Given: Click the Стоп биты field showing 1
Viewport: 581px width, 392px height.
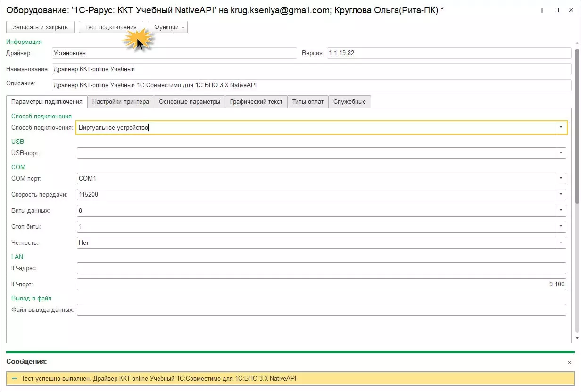Looking at the screenshot, I should pyautogui.click(x=316, y=226).
